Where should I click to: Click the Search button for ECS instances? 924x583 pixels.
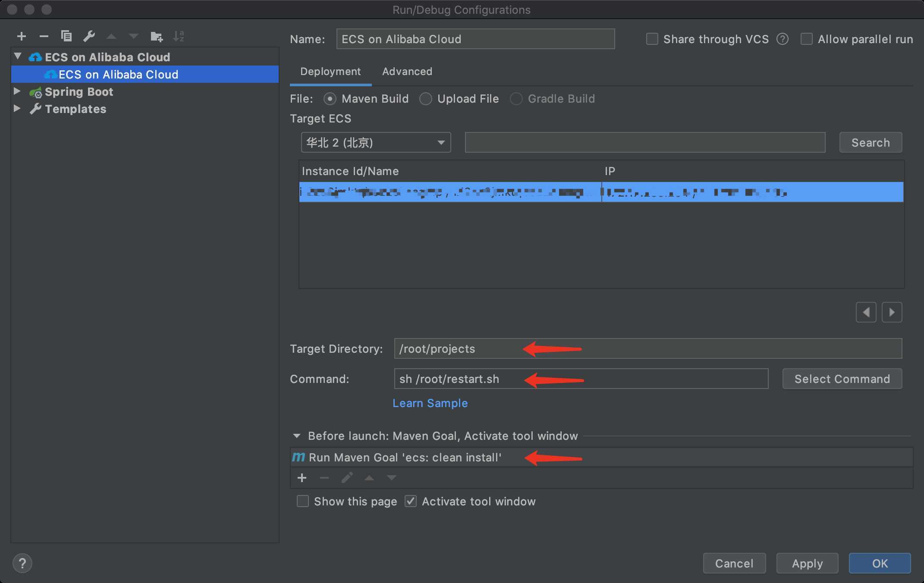point(871,143)
